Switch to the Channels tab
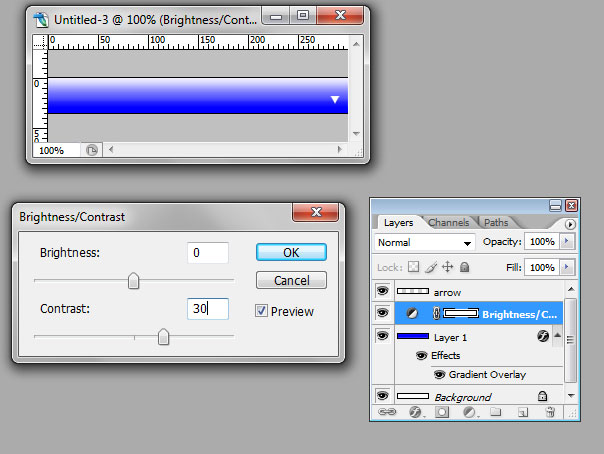Viewport: 604px width, 454px height. click(x=448, y=223)
